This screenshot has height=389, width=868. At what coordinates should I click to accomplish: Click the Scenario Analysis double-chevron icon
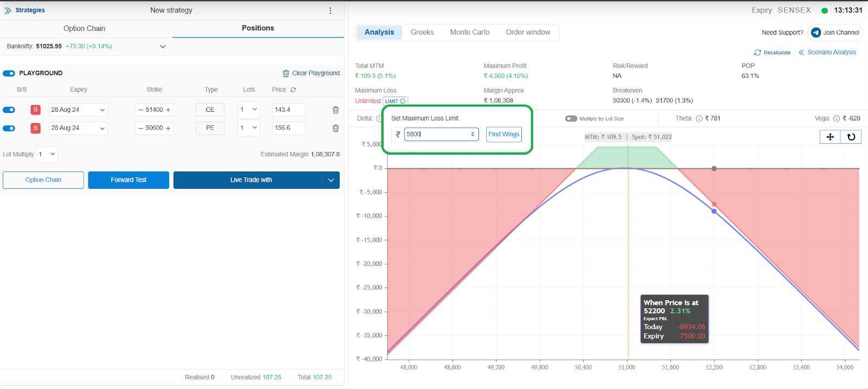pos(801,53)
